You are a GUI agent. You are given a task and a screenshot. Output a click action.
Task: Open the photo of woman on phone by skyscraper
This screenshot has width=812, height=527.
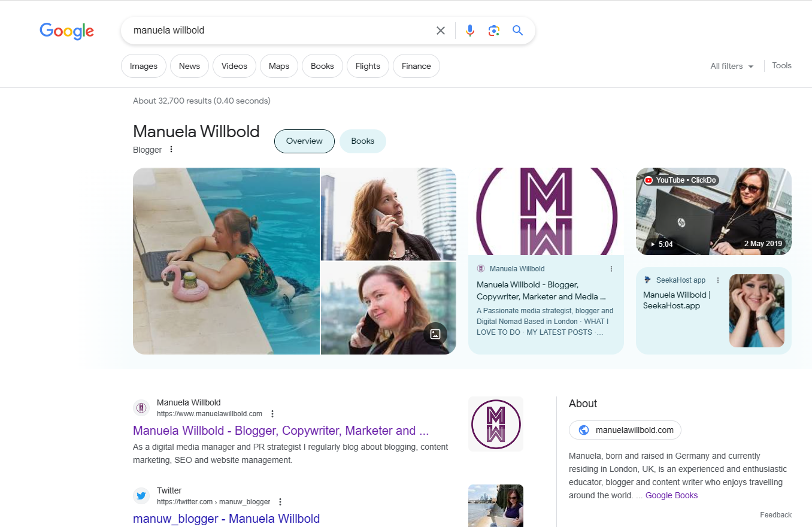389,214
